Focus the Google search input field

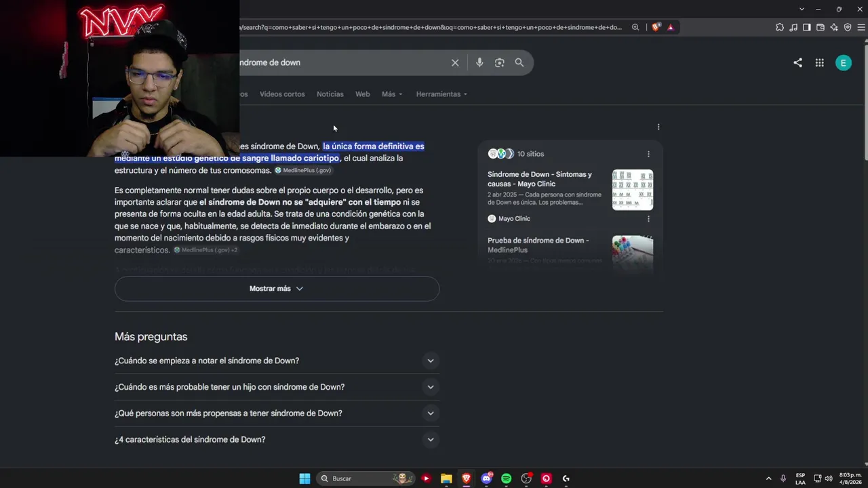click(x=342, y=62)
